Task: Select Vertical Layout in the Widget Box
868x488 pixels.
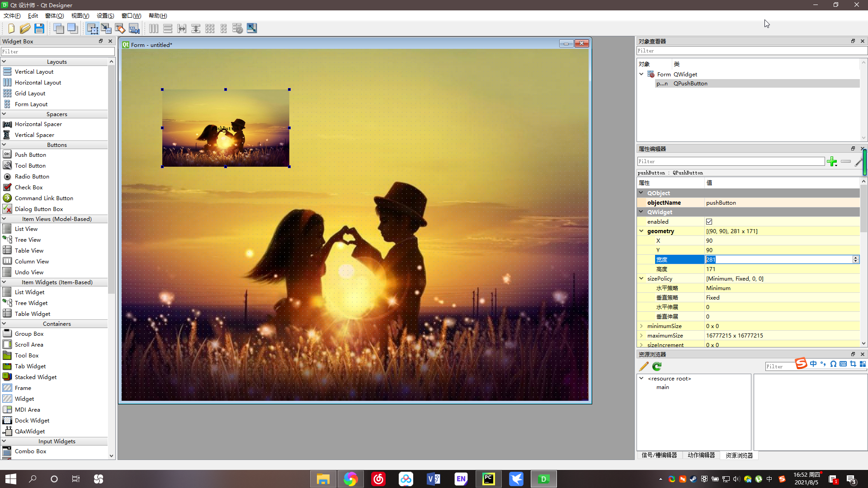Action: pyautogui.click(x=34, y=72)
